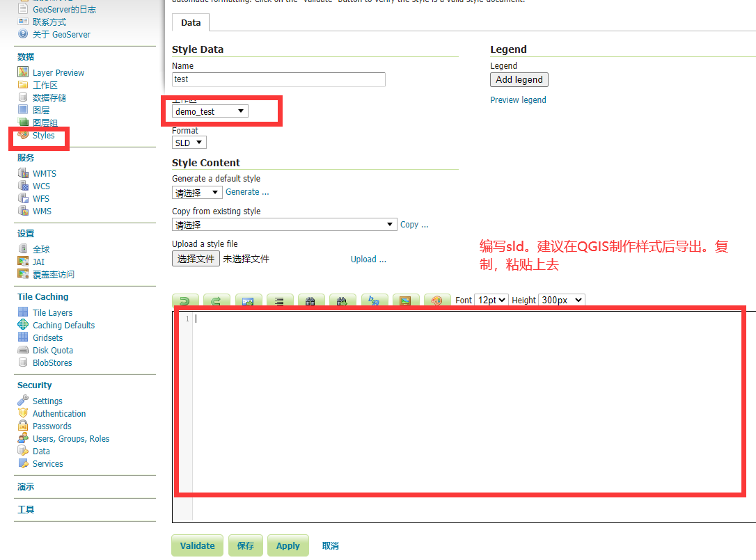Click the Validate button
Viewport: 756px width, 560px height.
point(198,546)
